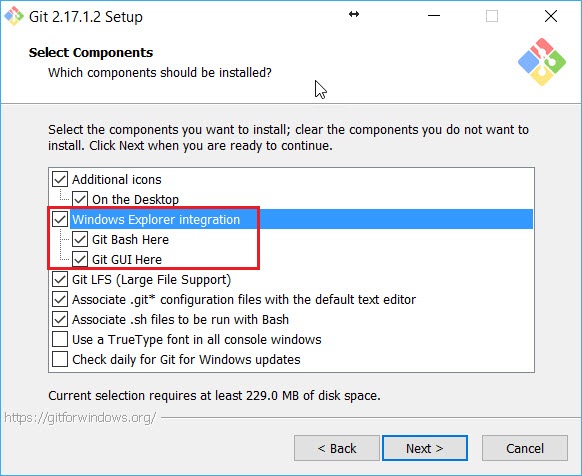The width and height of the screenshot is (582, 476).
Task: Uncheck Git GUI Here option
Action: pos(80,259)
